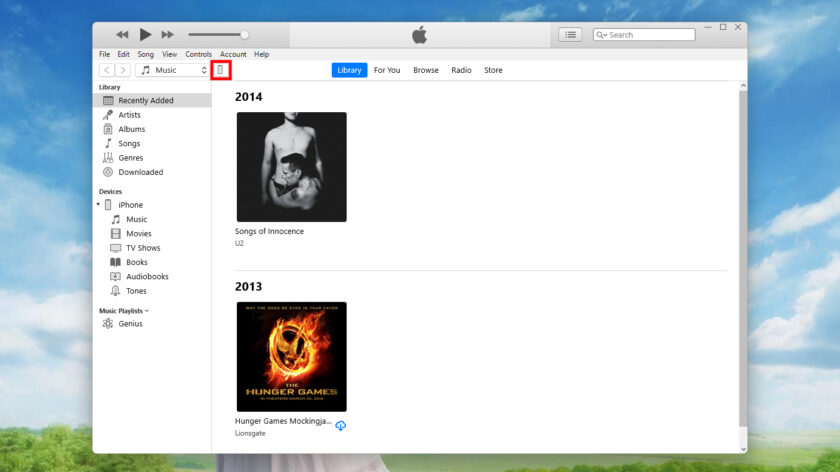The height and width of the screenshot is (472, 840).
Task: Click the back navigation arrow
Action: click(x=107, y=70)
